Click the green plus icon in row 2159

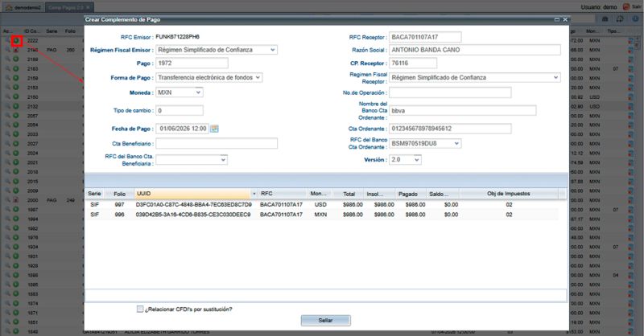click(16, 78)
